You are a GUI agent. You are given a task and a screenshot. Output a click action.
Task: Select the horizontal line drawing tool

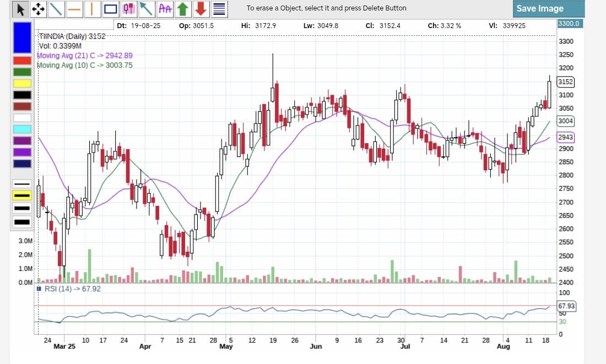tap(74, 9)
